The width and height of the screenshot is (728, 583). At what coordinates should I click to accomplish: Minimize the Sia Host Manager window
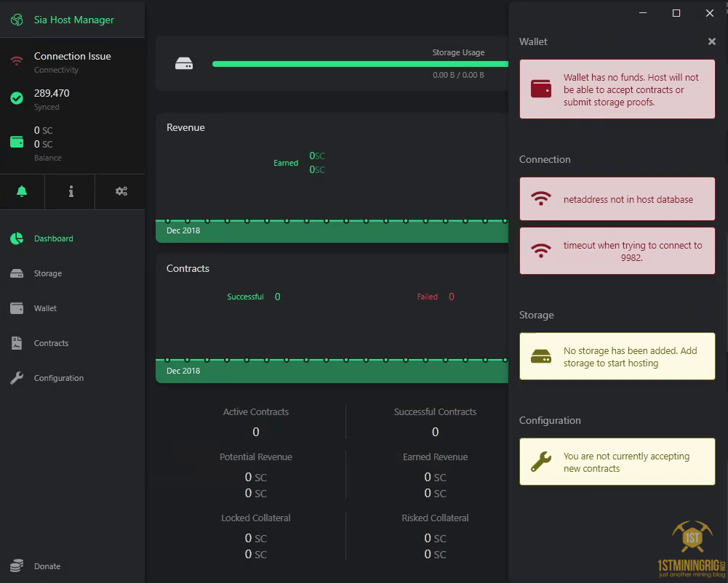coord(643,13)
